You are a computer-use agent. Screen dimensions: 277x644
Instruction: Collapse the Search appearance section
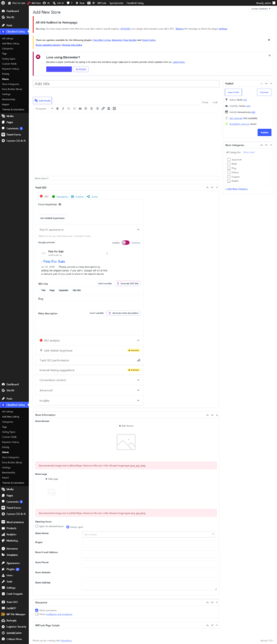point(89,229)
